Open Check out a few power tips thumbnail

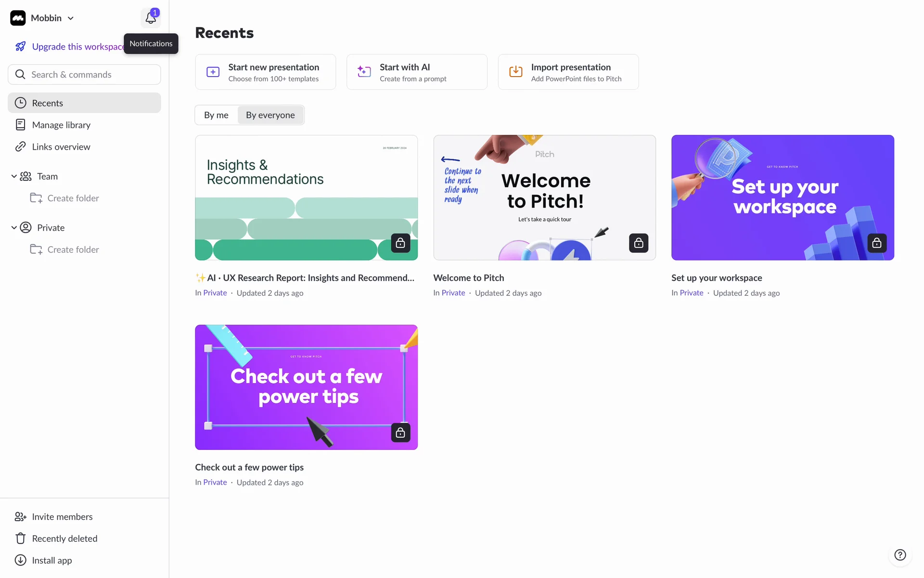tap(306, 387)
